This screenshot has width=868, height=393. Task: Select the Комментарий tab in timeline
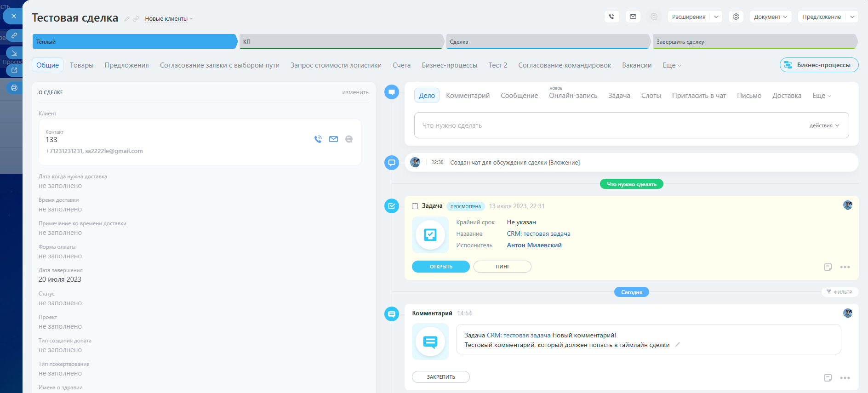click(468, 96)
